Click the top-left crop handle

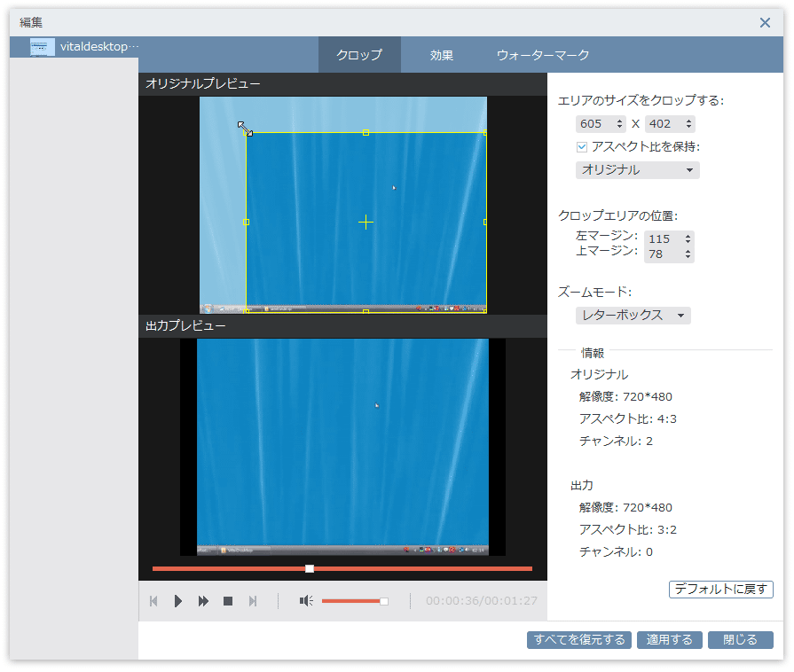tap(246, 133)
